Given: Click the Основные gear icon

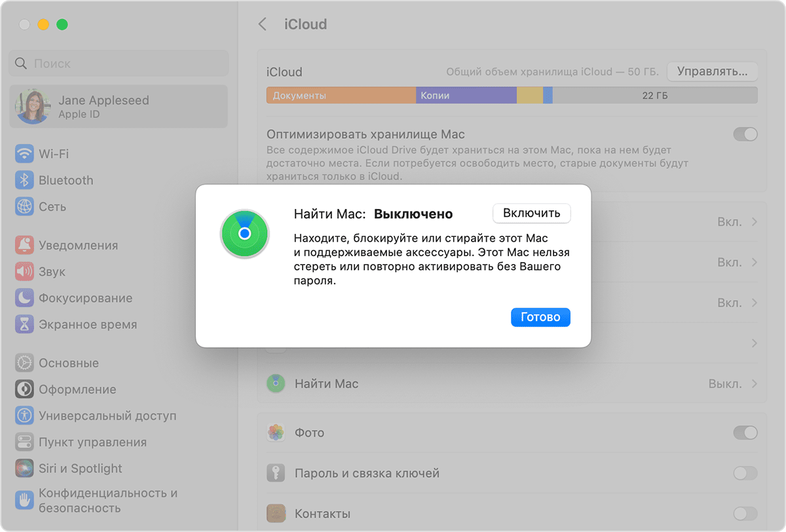Looking at the screenshot, I should [x=24, y=363].
